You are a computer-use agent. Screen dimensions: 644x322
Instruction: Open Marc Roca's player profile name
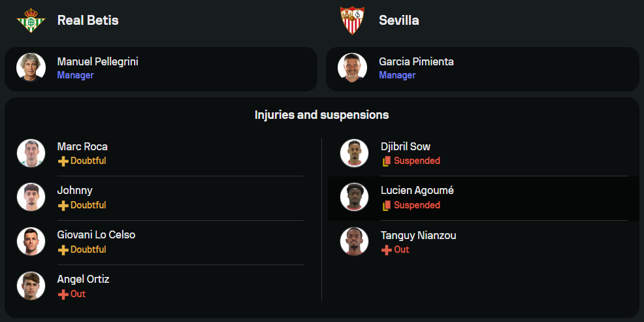point(82,146)
